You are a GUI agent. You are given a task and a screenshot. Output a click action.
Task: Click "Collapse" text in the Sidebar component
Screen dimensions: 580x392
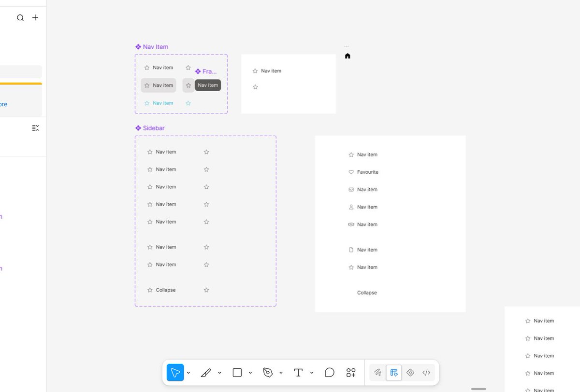tap(166, 290)
